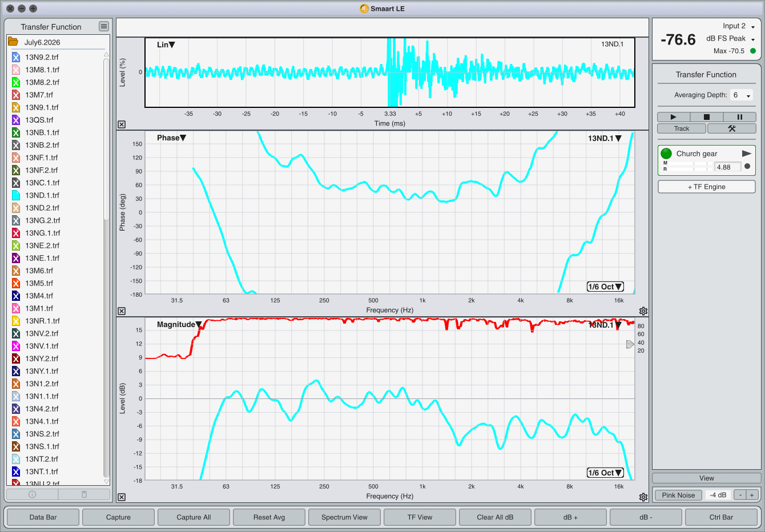This screenshot has height=532, width=765.
Task: Stop measurement with the stop button
Action: [x=706, y=117]
